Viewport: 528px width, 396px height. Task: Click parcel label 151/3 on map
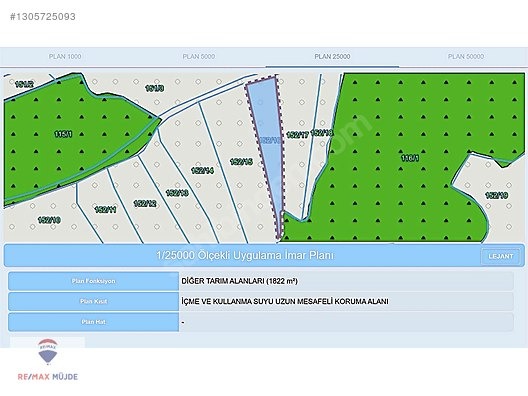(155, 88)
